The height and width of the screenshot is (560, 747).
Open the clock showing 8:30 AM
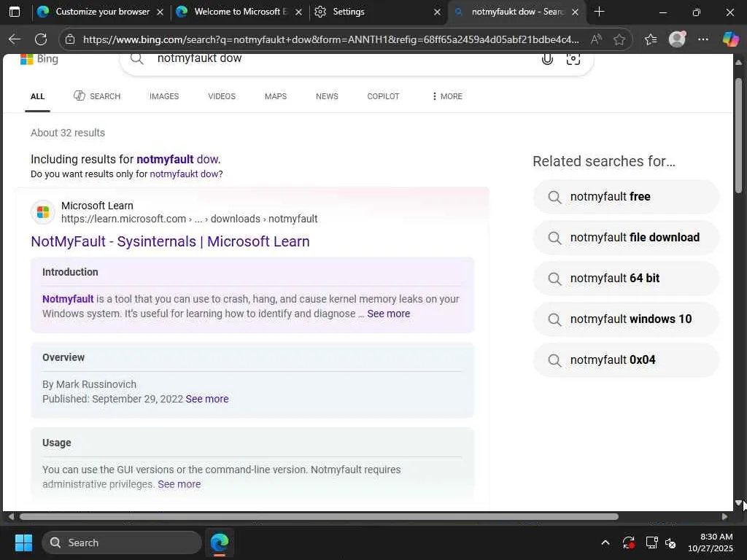pos(711,542)
